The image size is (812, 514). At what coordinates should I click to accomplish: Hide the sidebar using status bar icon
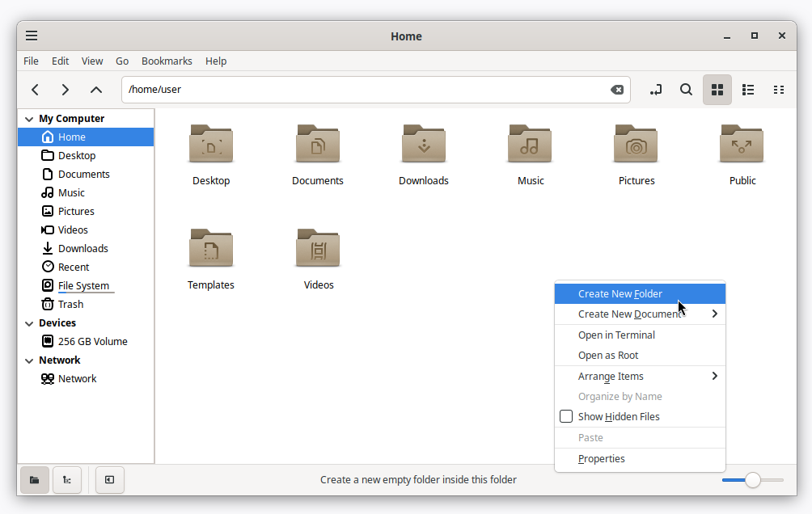[110, 480]
